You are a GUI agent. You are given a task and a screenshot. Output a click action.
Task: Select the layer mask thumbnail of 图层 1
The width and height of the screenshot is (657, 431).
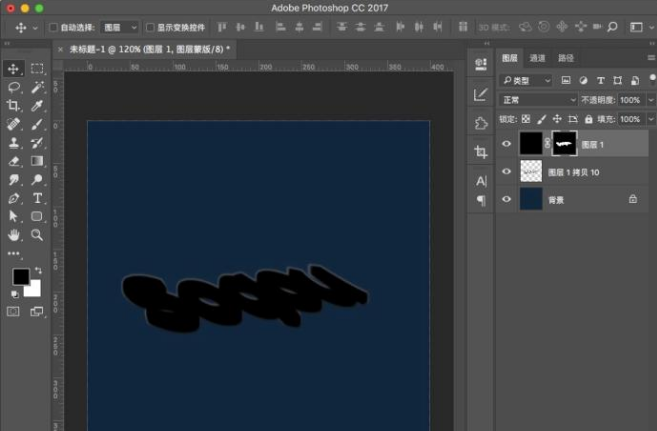565,145
